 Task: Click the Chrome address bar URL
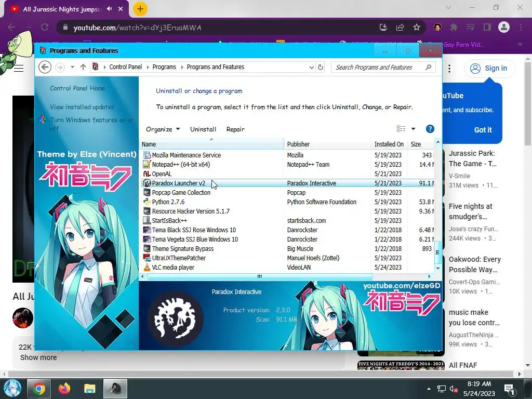(x=137, y=28)
